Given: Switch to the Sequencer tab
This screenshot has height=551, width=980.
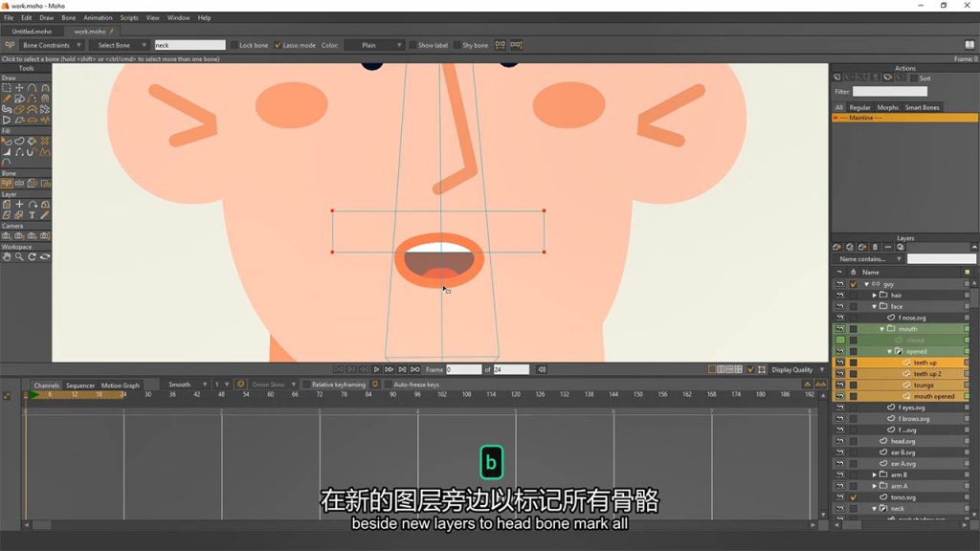Looking at the screenshot, I should tap(80, 386).
